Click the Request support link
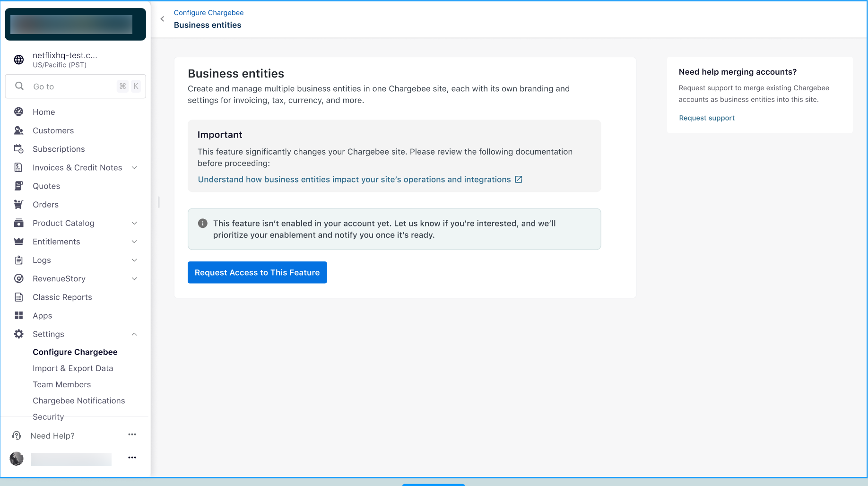Screen dimensions: 868x486 pyautogui.click(x=707, y=118)
